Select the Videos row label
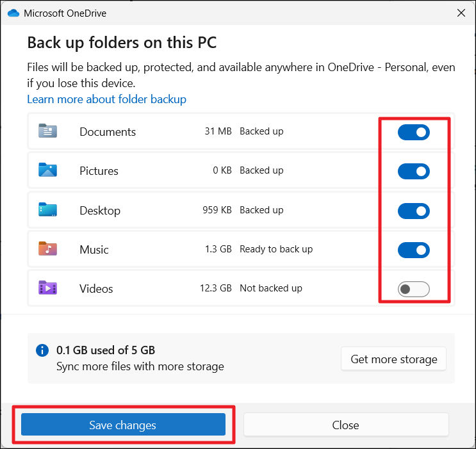 (96, 289)
